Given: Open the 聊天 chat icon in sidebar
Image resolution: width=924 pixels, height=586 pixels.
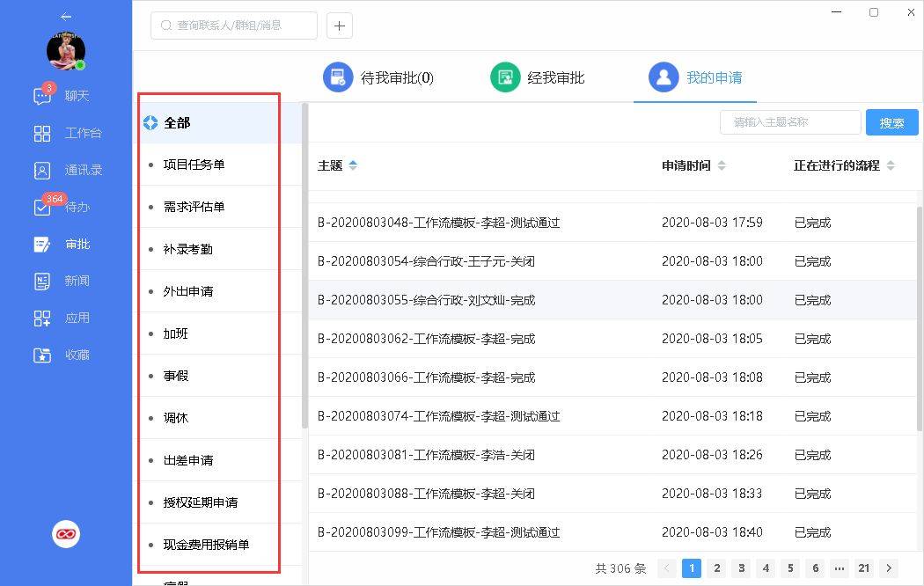Looking at the screenshot, I should (42, 96).
